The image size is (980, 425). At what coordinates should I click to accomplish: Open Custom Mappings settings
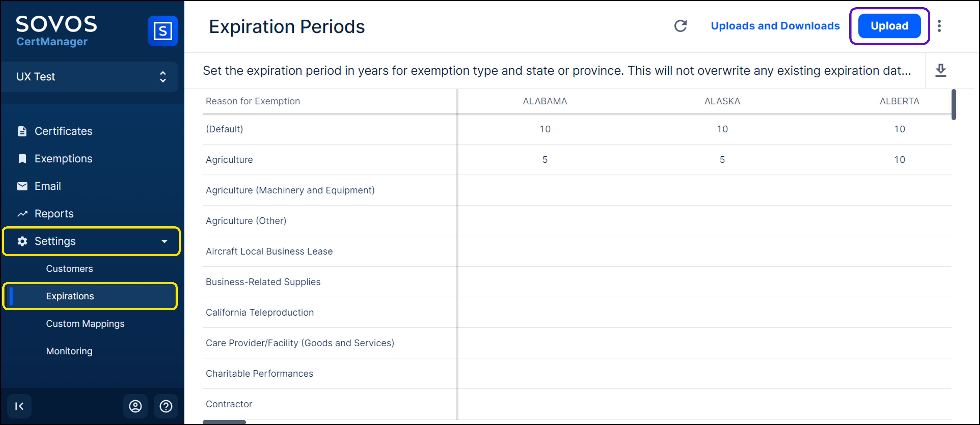(85, 324)
